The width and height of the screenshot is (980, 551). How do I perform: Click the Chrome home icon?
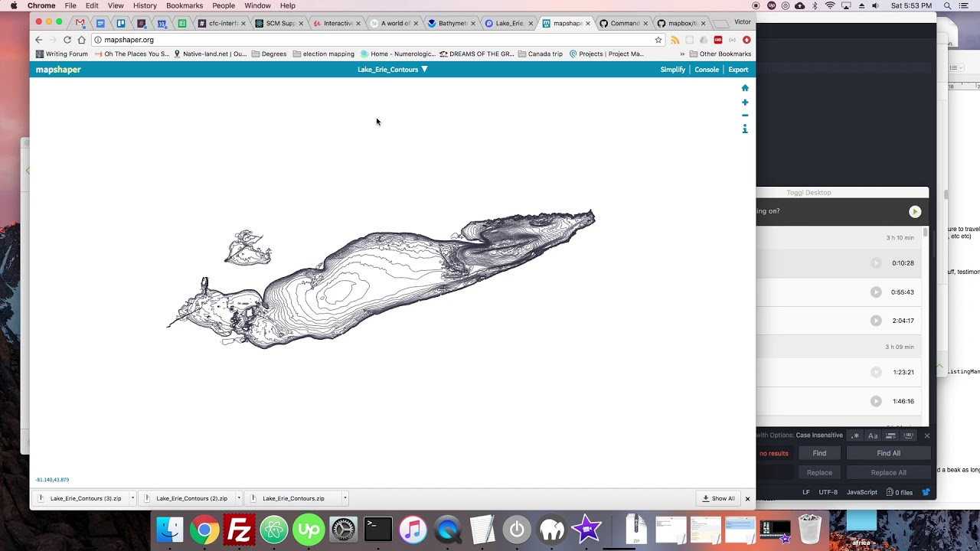(x=82, y=40)
